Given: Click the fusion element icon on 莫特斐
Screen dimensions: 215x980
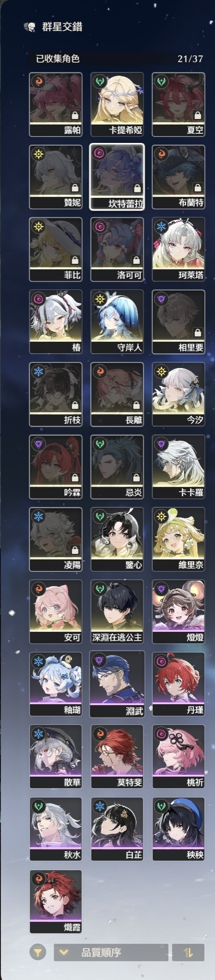Looking at the screenshot, I should (100, 734).
